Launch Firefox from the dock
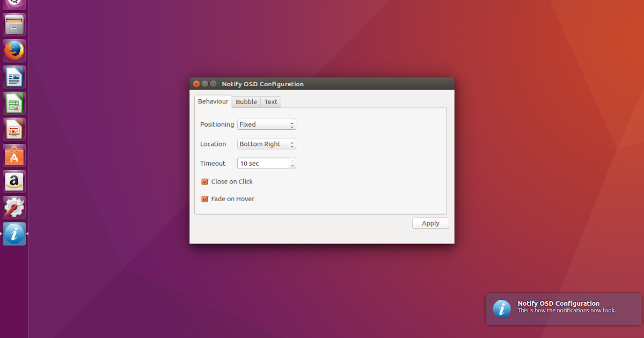 click(13, 50)
